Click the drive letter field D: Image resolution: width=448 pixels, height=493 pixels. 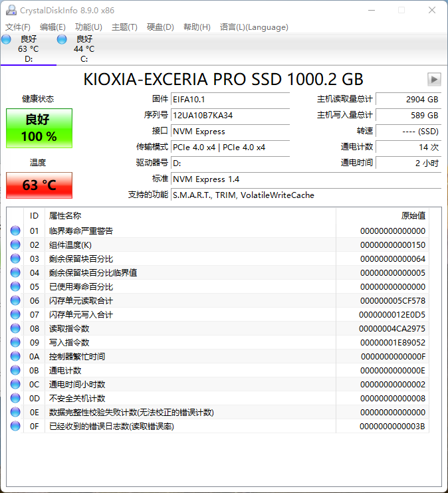230,163
